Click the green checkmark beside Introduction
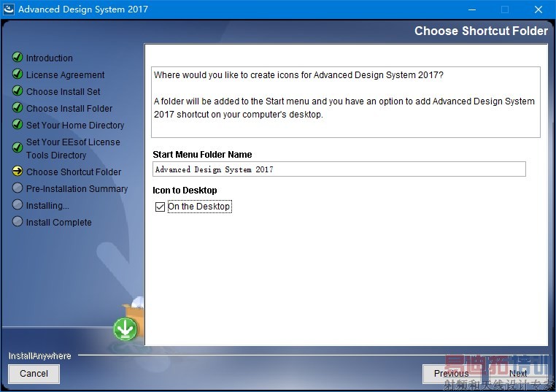The width and height of the screenshot is (556, 392). point(18,57)
